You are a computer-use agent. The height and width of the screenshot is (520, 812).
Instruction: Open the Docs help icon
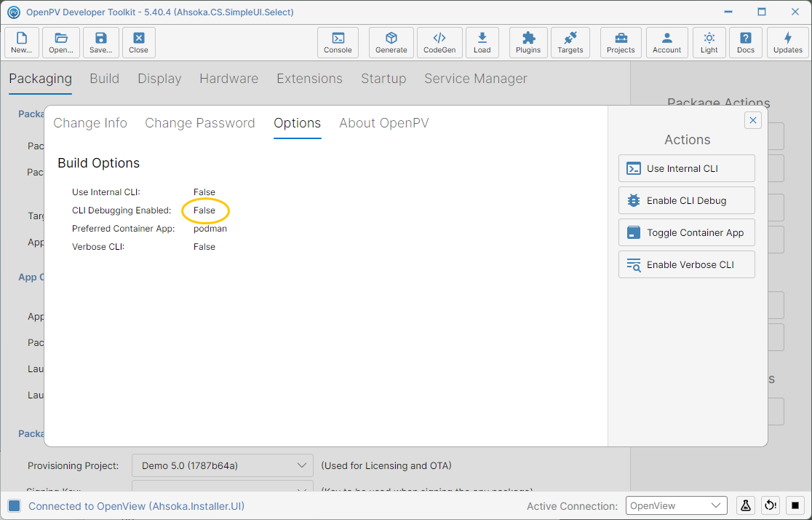coord(746,42)
